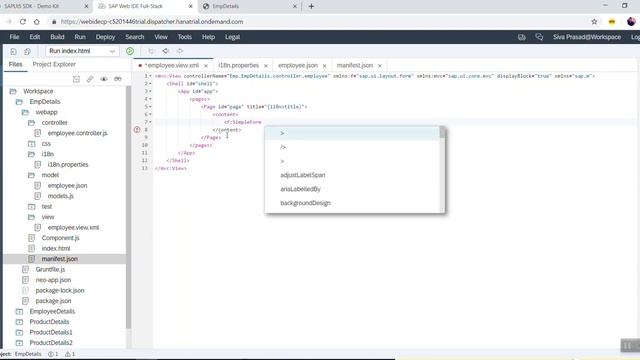Collapse the i18n folder
The width and height of the screenshot is (640, 360).
click(31, 154)
